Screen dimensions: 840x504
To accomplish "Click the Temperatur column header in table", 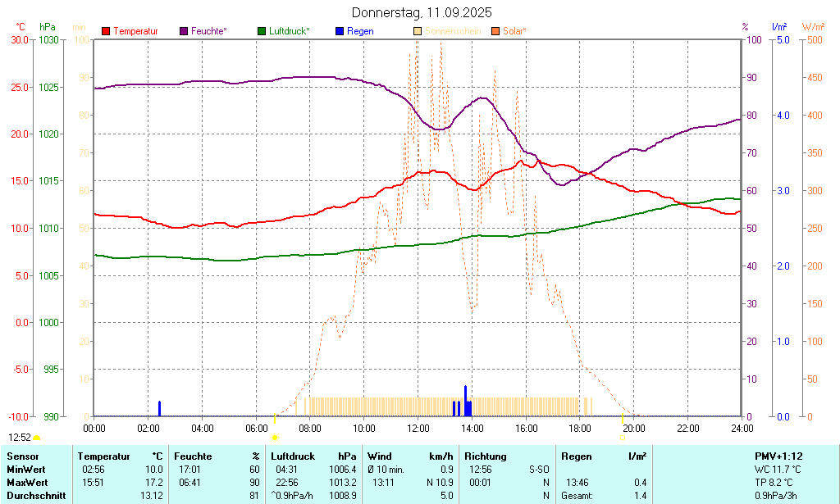I will (104, 456).
